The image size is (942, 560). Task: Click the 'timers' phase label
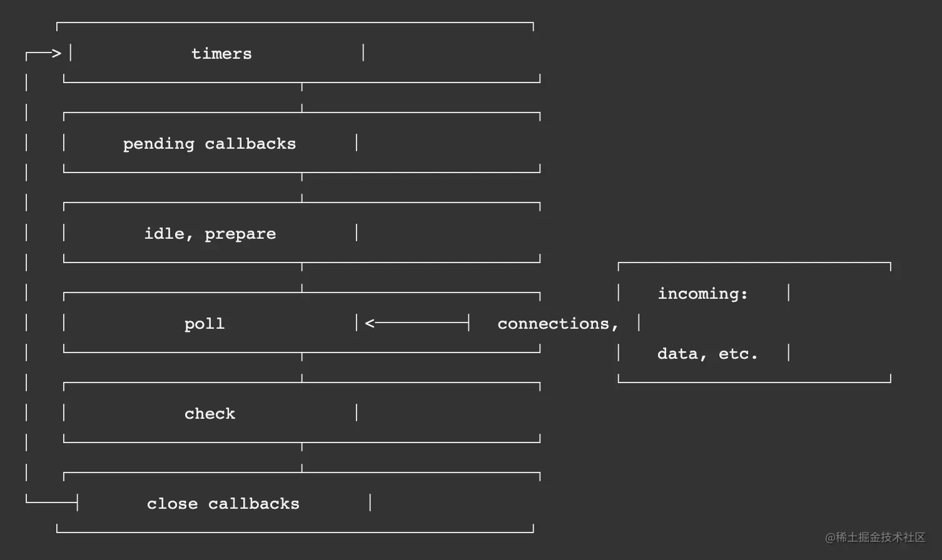221,54
